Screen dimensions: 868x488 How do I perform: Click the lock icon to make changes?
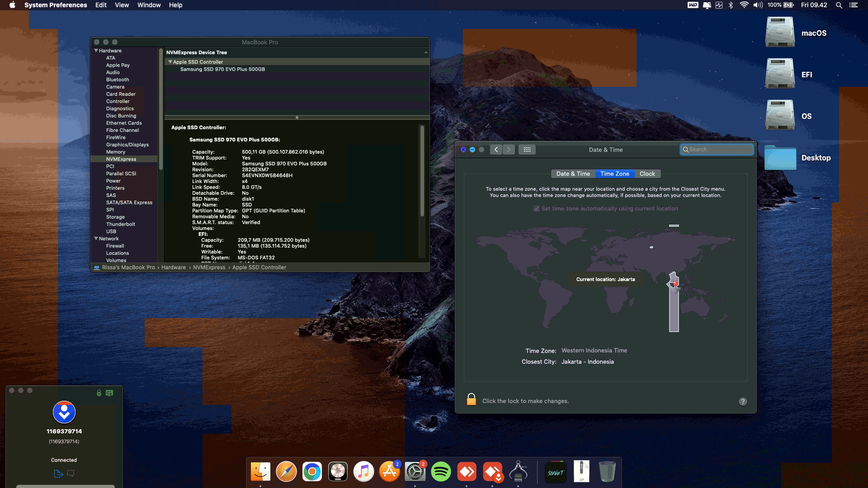coord(471,399)
